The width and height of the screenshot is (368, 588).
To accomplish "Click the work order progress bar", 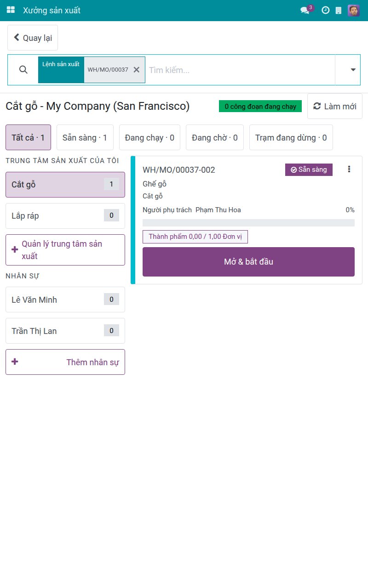I will pyautogui.click(x=248, y=223).
